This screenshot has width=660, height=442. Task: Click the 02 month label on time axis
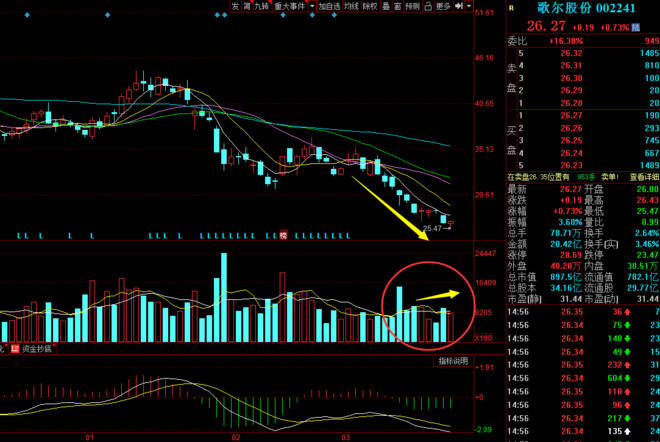click(236, 437)
